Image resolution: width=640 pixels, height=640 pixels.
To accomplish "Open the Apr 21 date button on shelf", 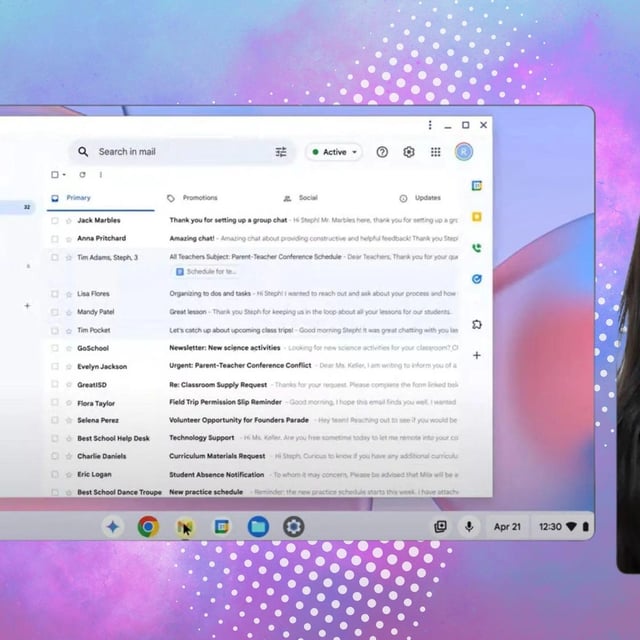I will pyautogui.click(x=507, y=527).
